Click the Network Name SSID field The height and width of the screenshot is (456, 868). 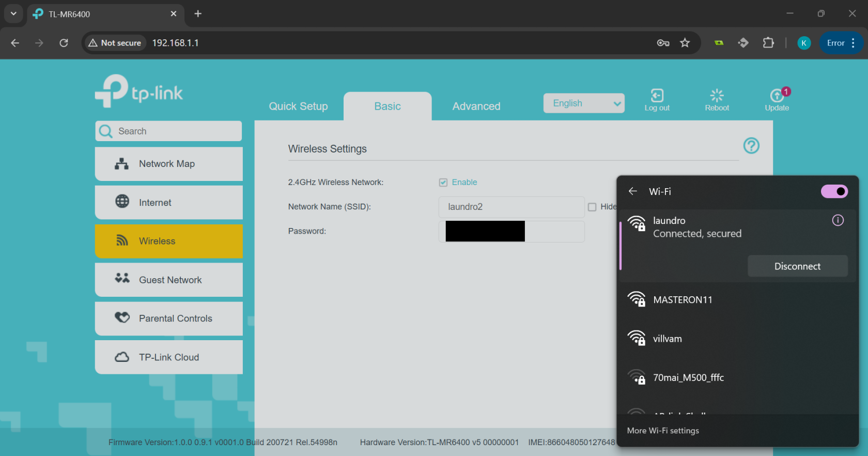click(x=512, y=207)
